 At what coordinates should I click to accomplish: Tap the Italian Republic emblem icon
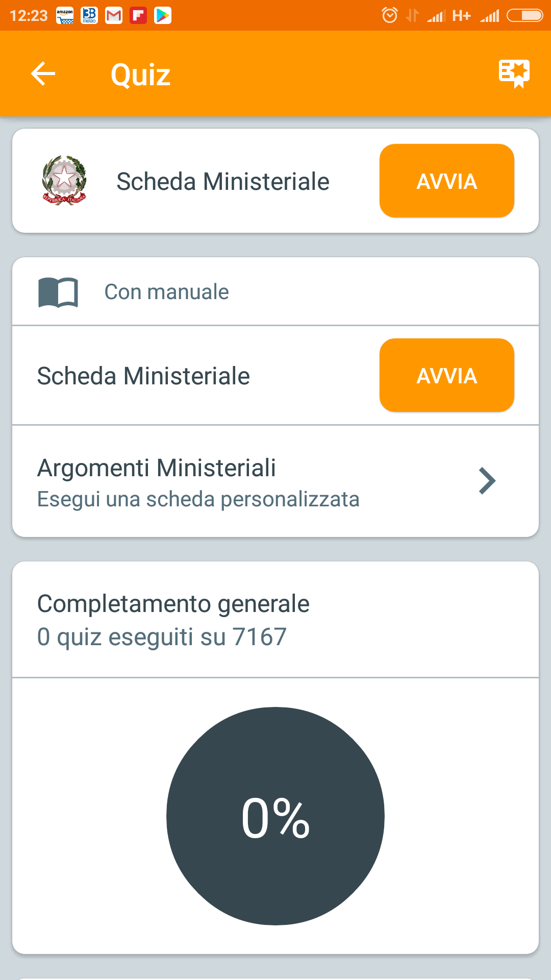pyautogui.click(x=64, y=181)
